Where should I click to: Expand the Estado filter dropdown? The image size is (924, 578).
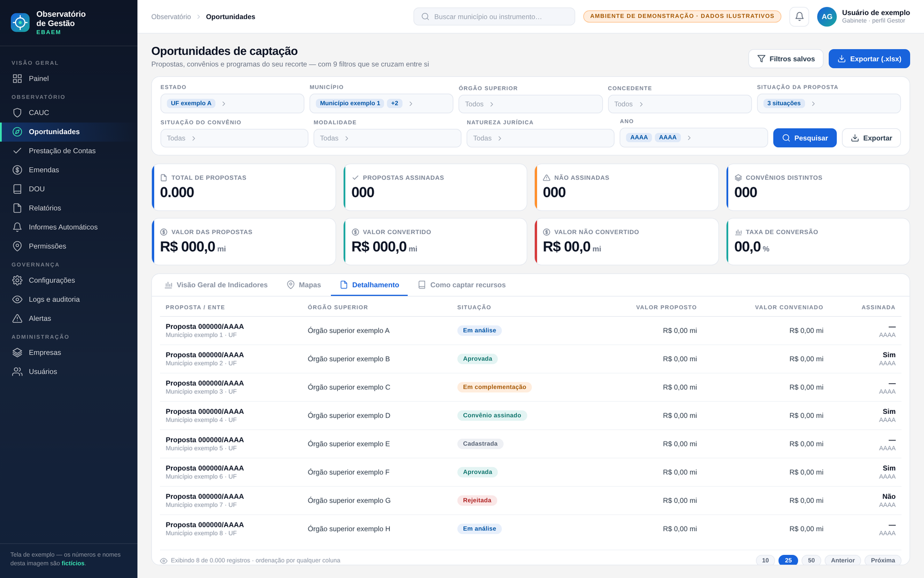click(232, 103)
